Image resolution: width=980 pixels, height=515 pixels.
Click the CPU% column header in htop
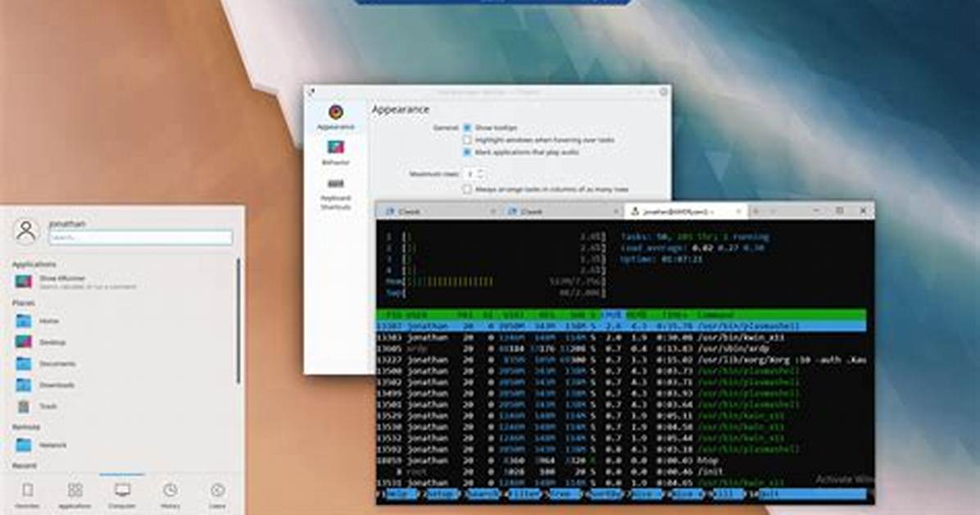(x=613, y=315)
